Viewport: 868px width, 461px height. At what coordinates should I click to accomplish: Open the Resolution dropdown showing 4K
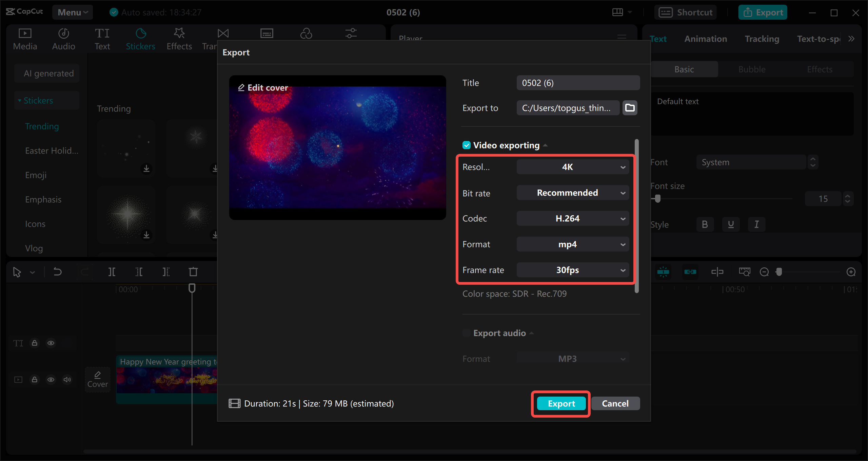[x=572, y=167]
